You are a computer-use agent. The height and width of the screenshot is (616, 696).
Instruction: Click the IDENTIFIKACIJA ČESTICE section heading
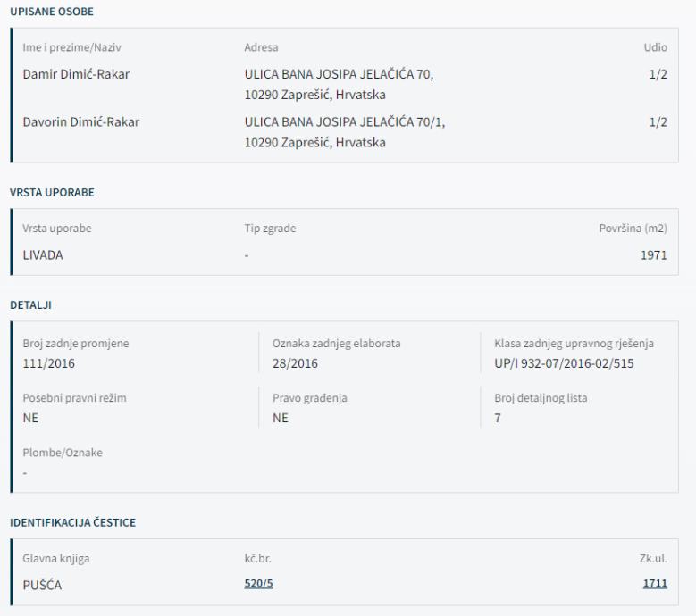pyautogui.click(x=72, y=522)
